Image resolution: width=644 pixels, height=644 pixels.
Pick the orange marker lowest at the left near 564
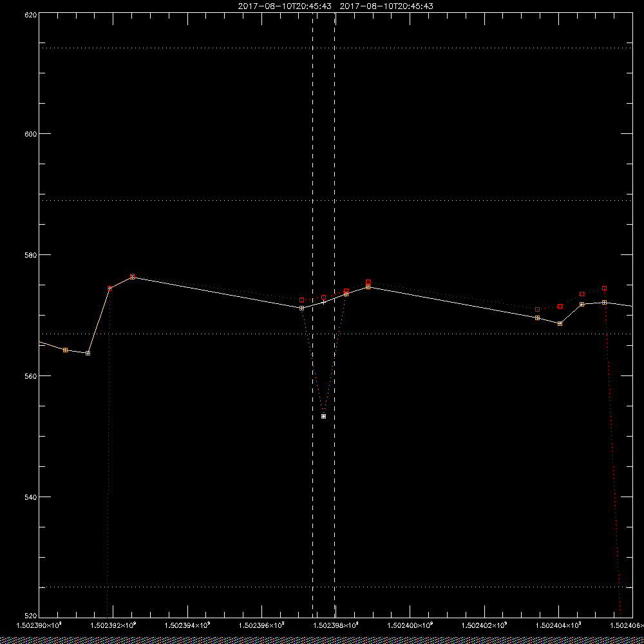click(x=88, y=353)
